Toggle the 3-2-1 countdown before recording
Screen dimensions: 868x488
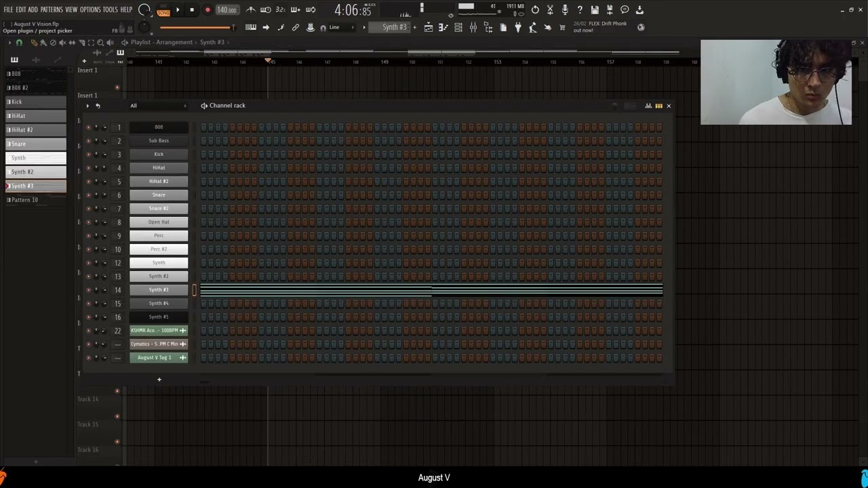click(x=280, y=9)
